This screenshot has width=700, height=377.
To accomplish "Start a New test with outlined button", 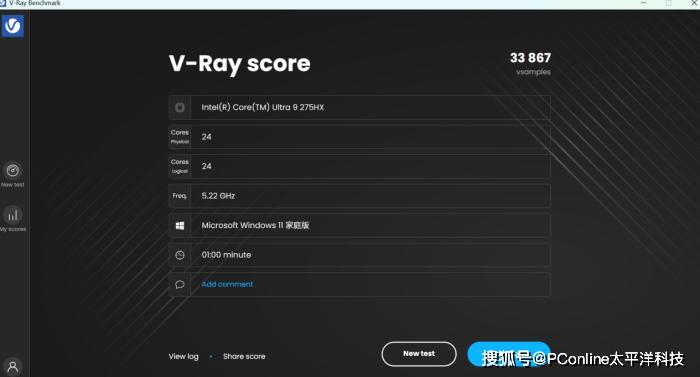I will (x=419, y=354).
